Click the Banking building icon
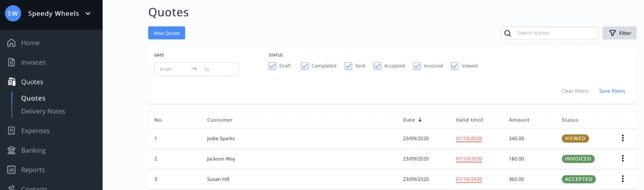The height and width of the screenshot is (190, 644). pyautogui.click(x=11, y=150)
